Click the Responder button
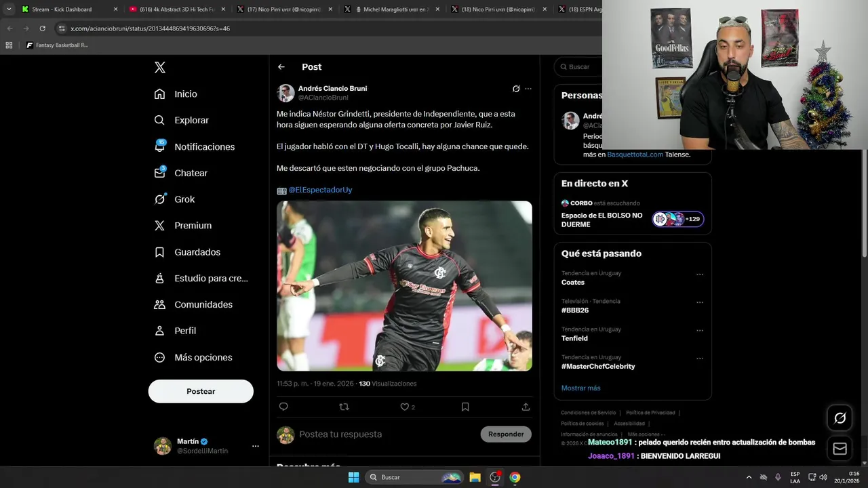868x488 pixels. (506, 434)
